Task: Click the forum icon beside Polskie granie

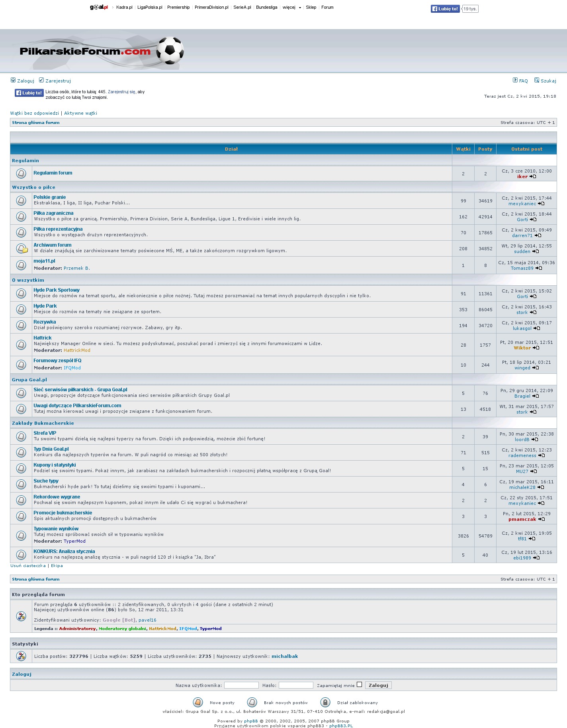Action: pyautogui.click(x=21, y=200)
